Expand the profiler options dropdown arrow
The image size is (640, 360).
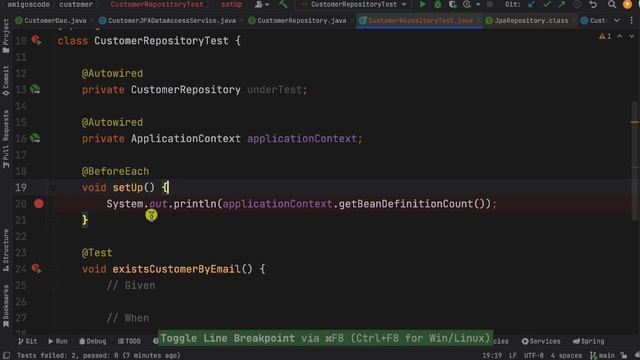pos(478,4)
